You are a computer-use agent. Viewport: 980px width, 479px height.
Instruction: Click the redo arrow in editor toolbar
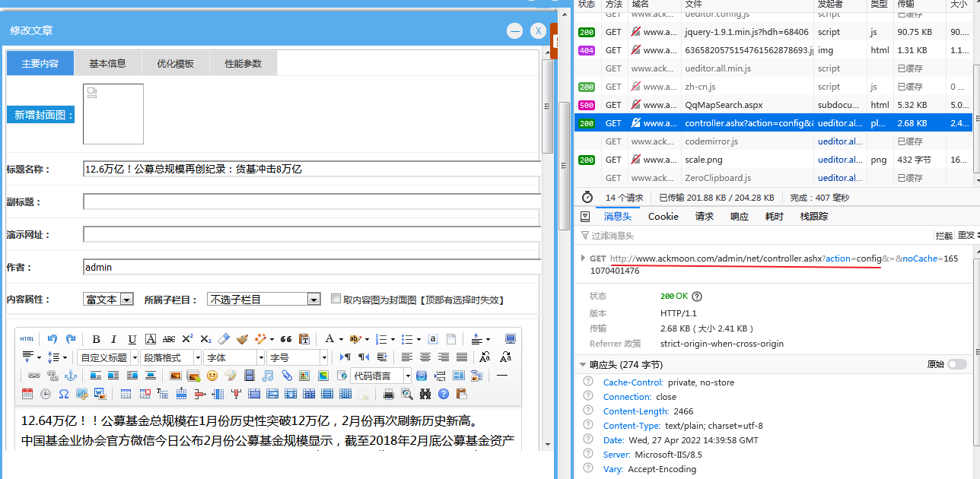click(71, 339)
